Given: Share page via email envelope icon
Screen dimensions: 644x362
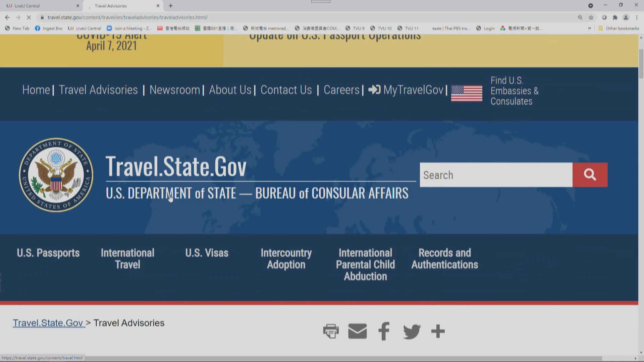Looking at the screenshot, I should point(357,331).
